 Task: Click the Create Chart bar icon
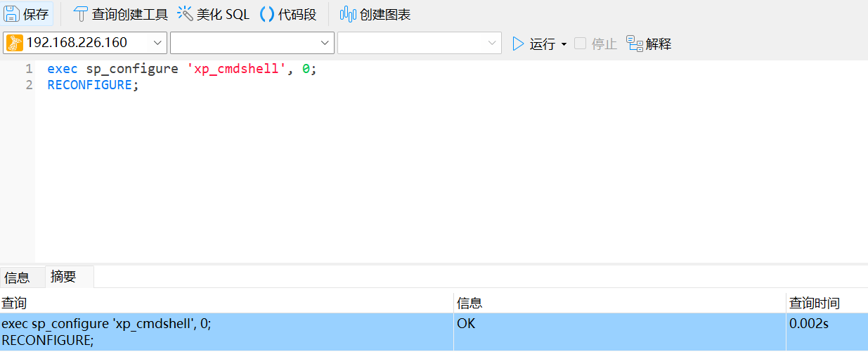point(348,14)
